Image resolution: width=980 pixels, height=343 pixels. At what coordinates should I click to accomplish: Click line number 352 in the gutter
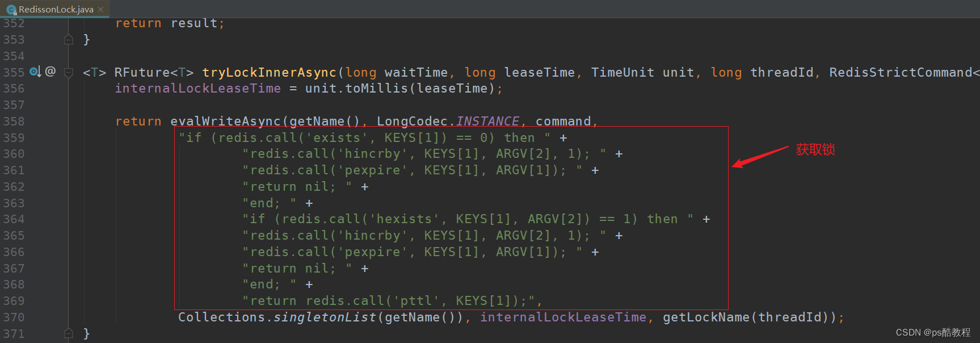(x=14, y=23)
